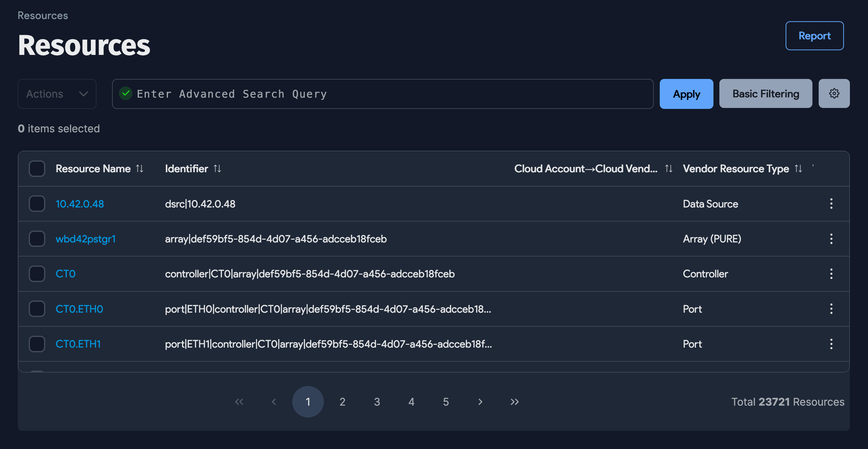
Task: Sort the table by Resource Name
Action: pos(140,169)
